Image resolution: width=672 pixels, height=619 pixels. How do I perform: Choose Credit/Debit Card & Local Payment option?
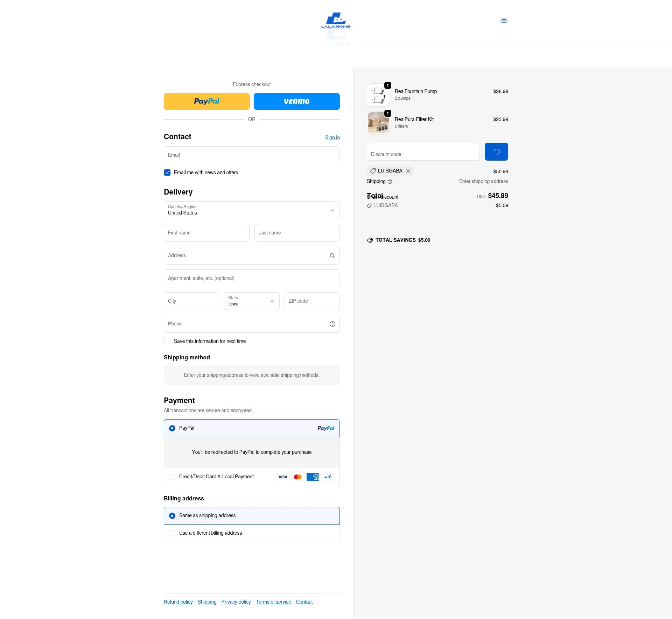pos(172,477)
